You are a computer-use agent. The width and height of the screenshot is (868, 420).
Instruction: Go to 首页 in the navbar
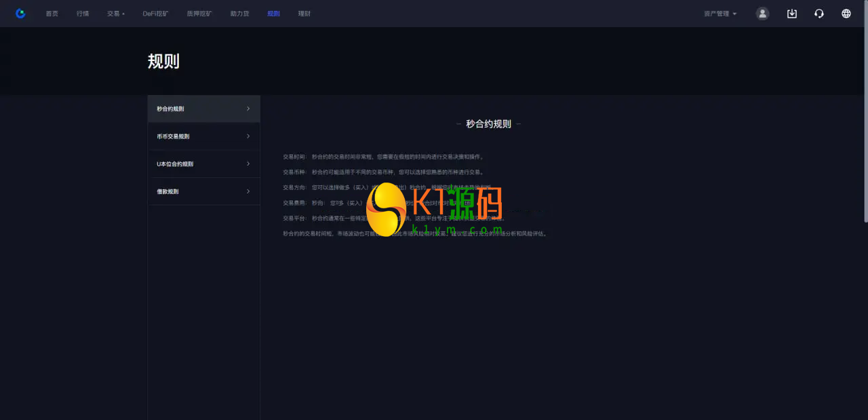pos(52,14)
